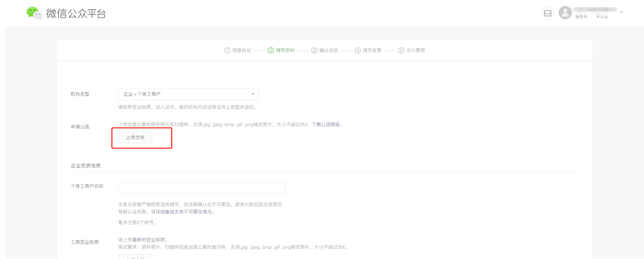The image size is (644, 259).
Task: Click the 微信公众平台 title text
Action: (76, 14)
